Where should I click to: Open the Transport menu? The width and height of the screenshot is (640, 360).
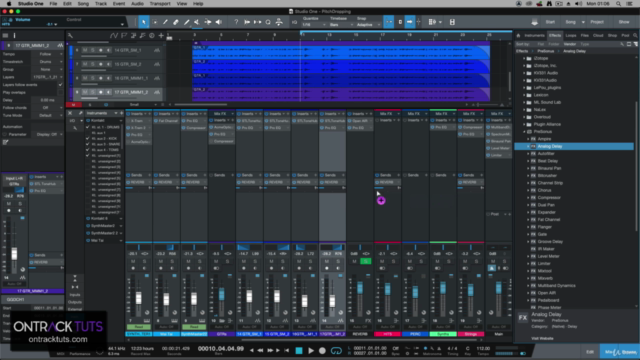click(160, 4)
